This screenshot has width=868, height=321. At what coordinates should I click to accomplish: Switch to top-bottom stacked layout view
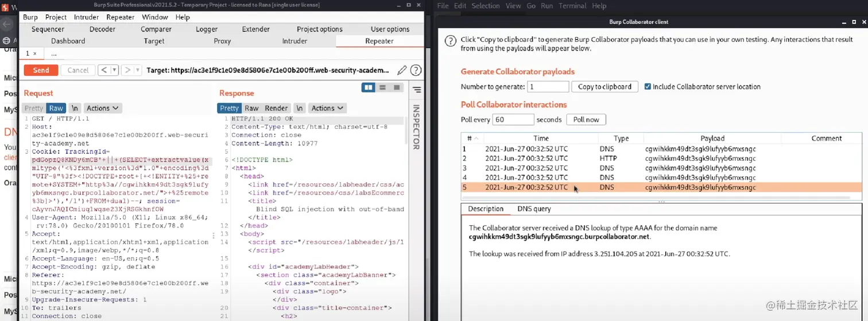pos(382,87)
